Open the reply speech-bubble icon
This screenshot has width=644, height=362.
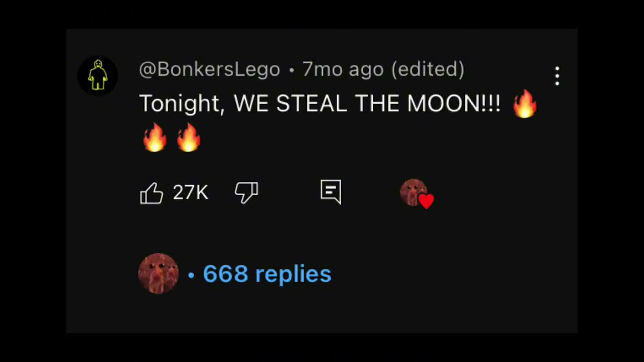click(331, 192)
